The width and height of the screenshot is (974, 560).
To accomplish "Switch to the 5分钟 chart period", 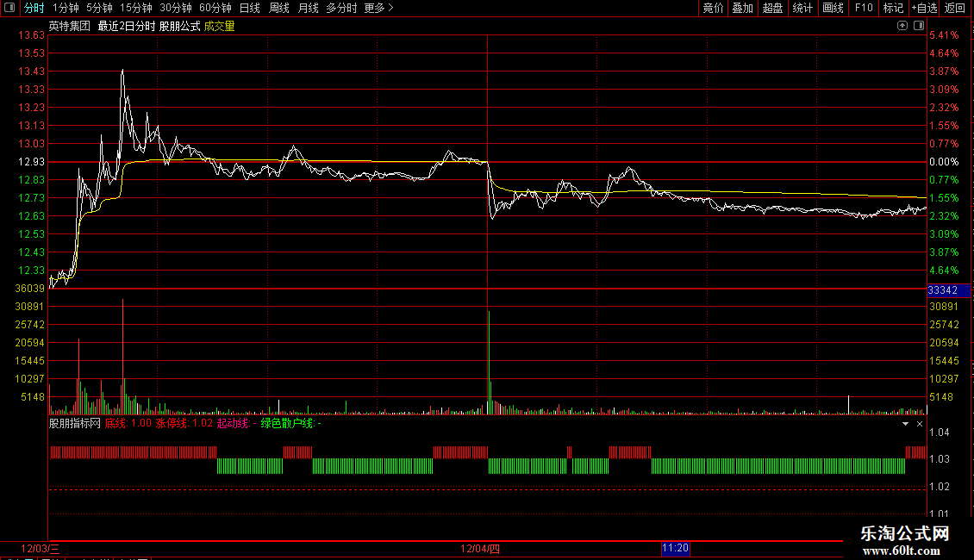I will [x=99, y=8].
